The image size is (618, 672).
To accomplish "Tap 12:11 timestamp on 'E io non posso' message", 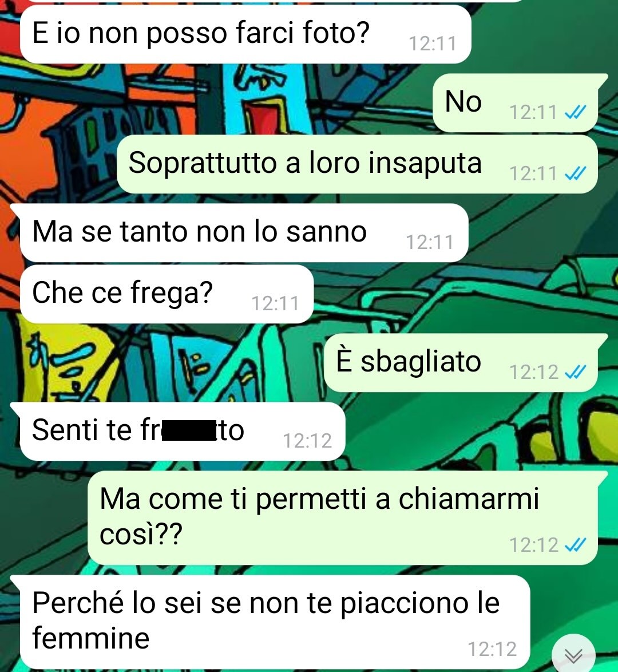I will tap(433, 44).
